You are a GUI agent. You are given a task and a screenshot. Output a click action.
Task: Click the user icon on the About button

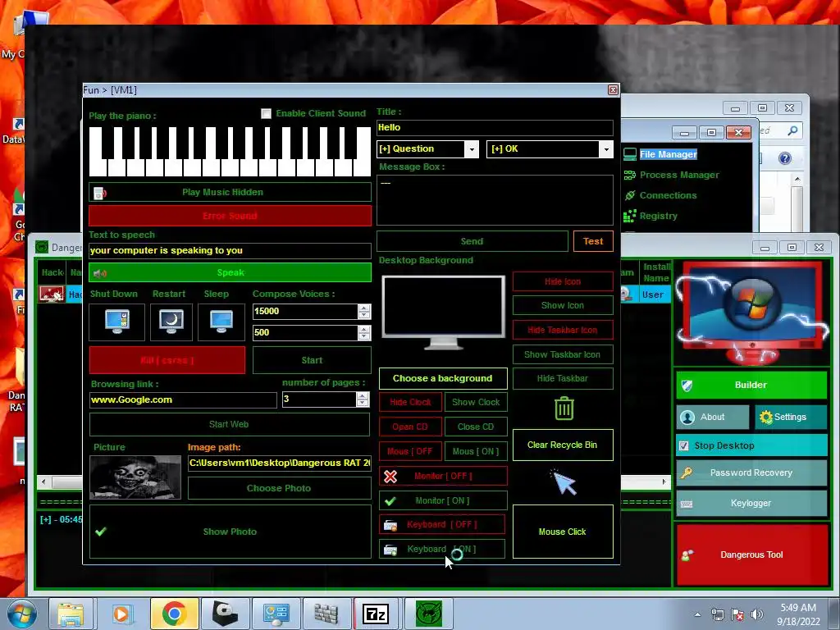point(688,418)
